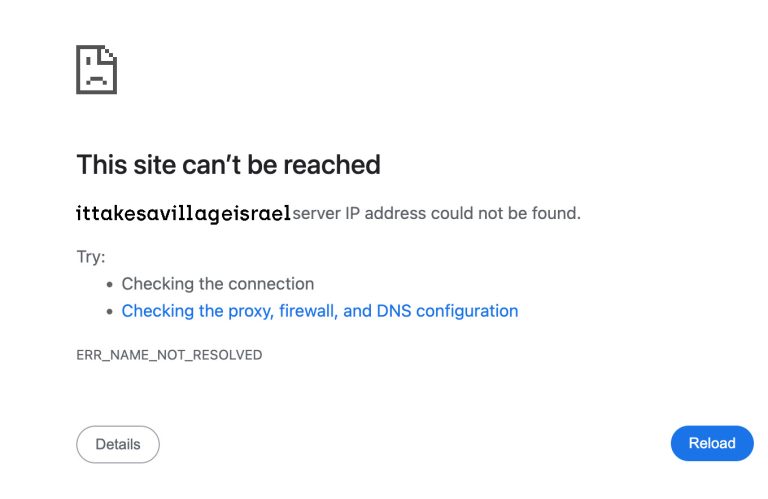The width and height of the screenshot is (768, 499).
Task: Click the "Checking the connection" suggestion
Action: point(218,284)
